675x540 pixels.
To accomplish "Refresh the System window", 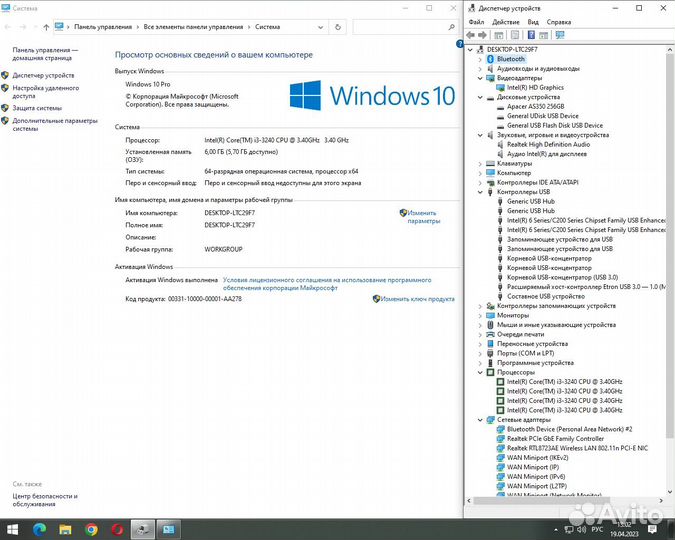I will pyautogui.click(x=338, y=27).
